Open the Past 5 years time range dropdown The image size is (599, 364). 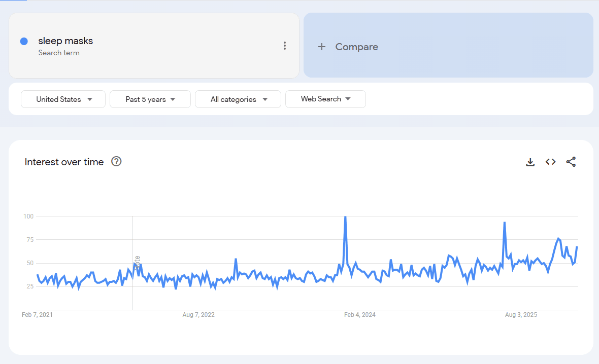(150, 99)
